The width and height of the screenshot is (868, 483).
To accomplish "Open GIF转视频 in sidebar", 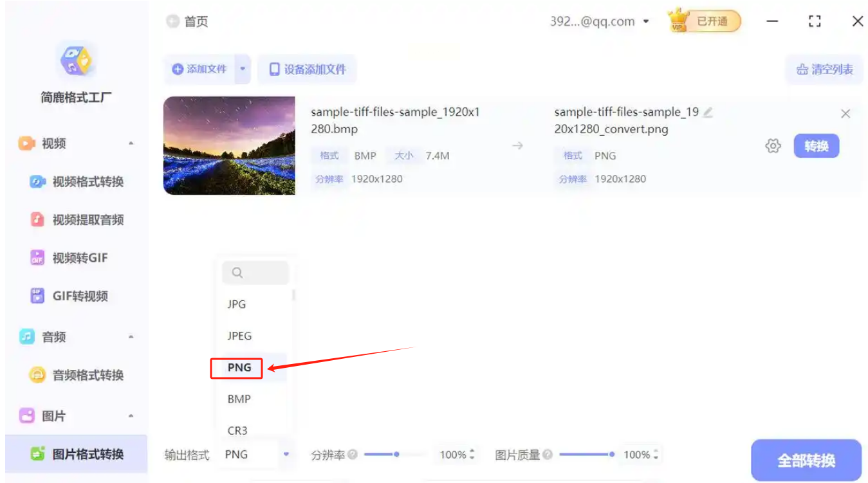I will click(x=69, y=296).
